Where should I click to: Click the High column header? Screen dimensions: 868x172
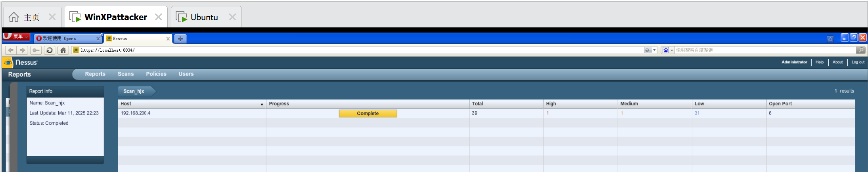[x=581, y=104]
